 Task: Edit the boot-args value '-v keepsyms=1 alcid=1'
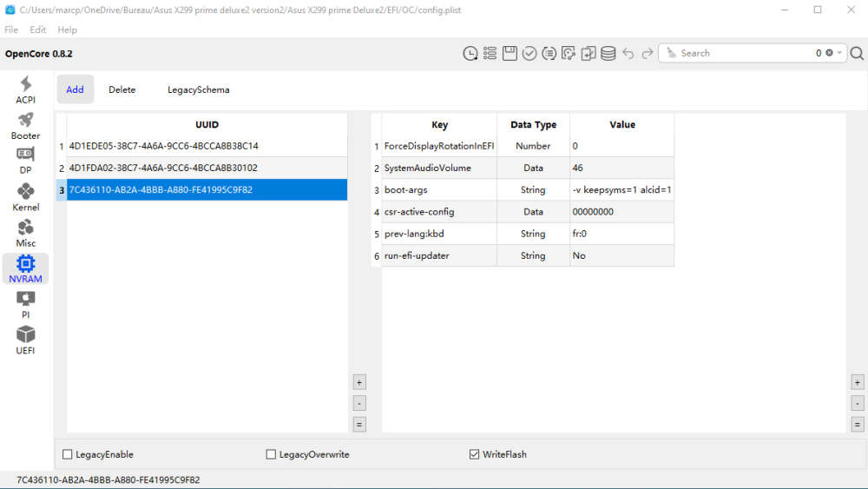point(621,189)
